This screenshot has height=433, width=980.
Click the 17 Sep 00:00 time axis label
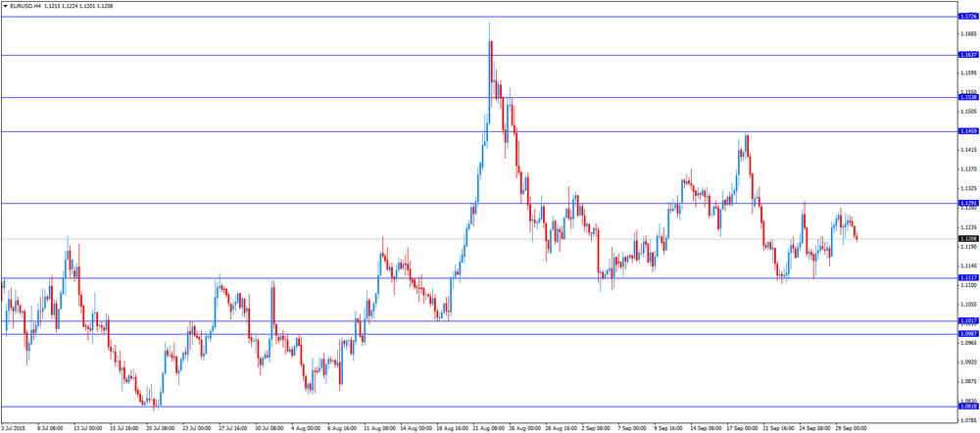[743, 429]
